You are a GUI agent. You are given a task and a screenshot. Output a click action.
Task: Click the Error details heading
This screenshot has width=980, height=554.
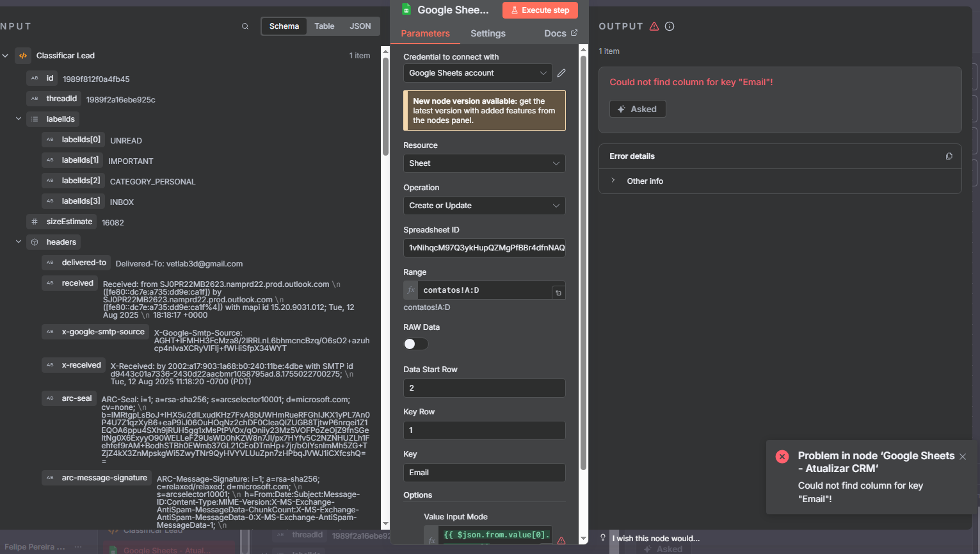(x=632, y=156)
